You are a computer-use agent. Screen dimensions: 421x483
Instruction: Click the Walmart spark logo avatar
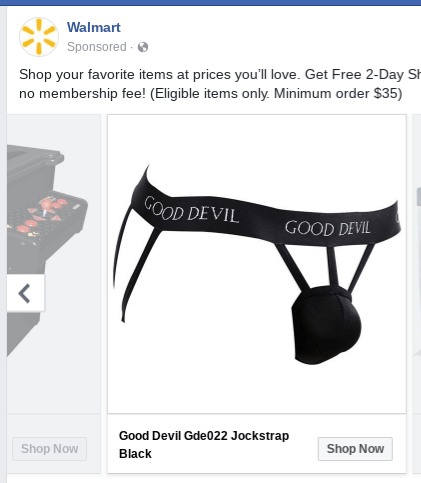39,37
